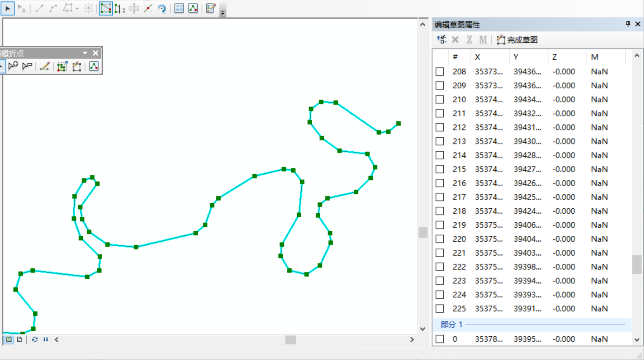
Task: Tick the checkbox of vertex 216
Action: (x=440, y=183)
